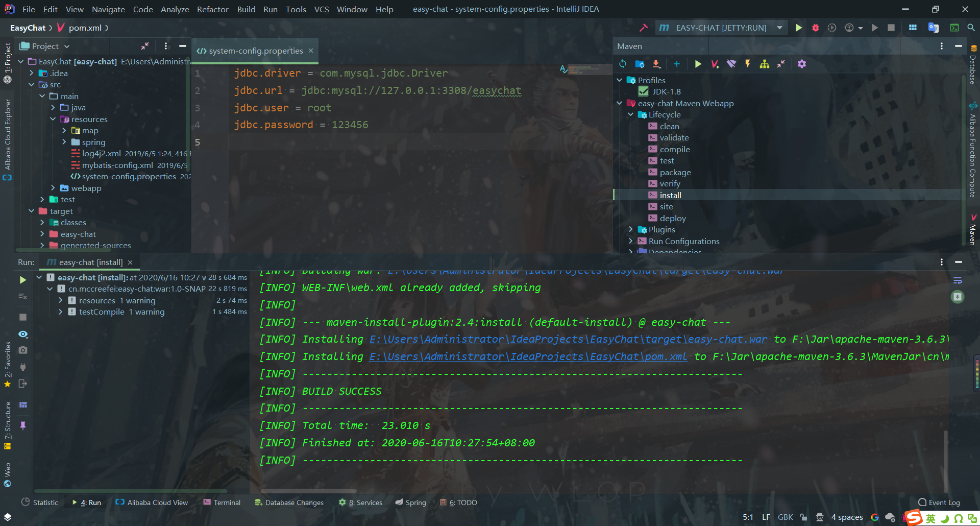Click the 4 spaces indent setting
This screenshot has width=980, height=526.
click(x=847, y=517)
